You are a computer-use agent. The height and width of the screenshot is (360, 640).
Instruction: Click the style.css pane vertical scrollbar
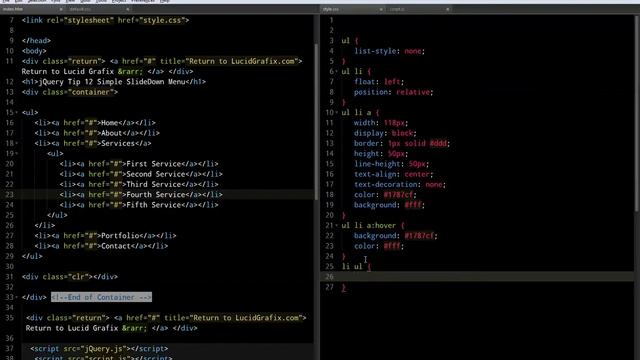point(637,114)
